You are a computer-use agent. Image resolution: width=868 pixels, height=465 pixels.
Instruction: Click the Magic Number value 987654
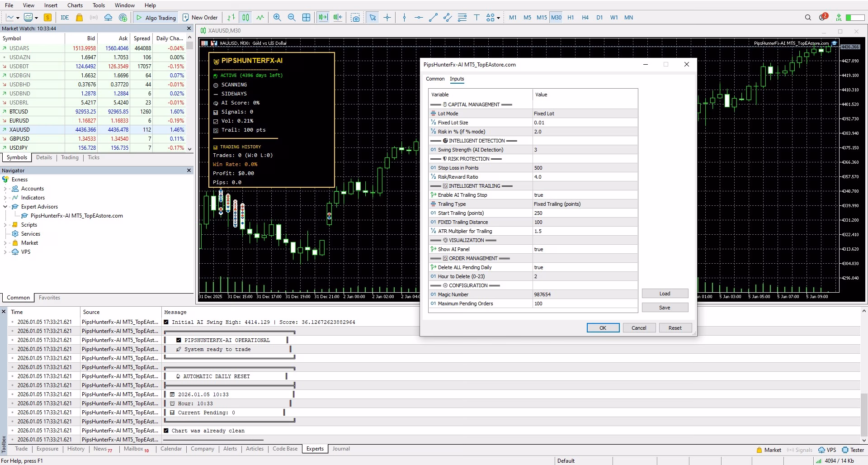[x=585, y=294]
